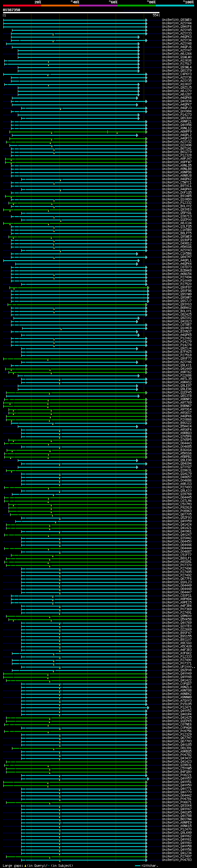
Task: Select hit label UniRef100_Q8S3U0
Action: 177,118
